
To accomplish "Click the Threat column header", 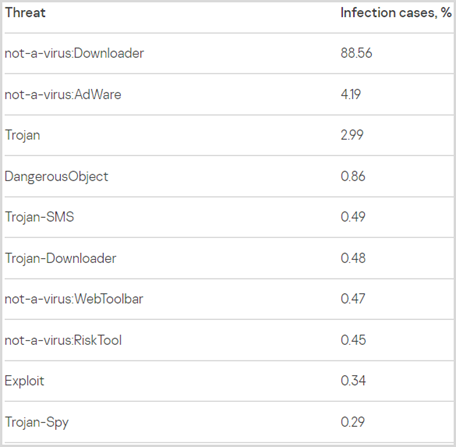I will point(25,13).
